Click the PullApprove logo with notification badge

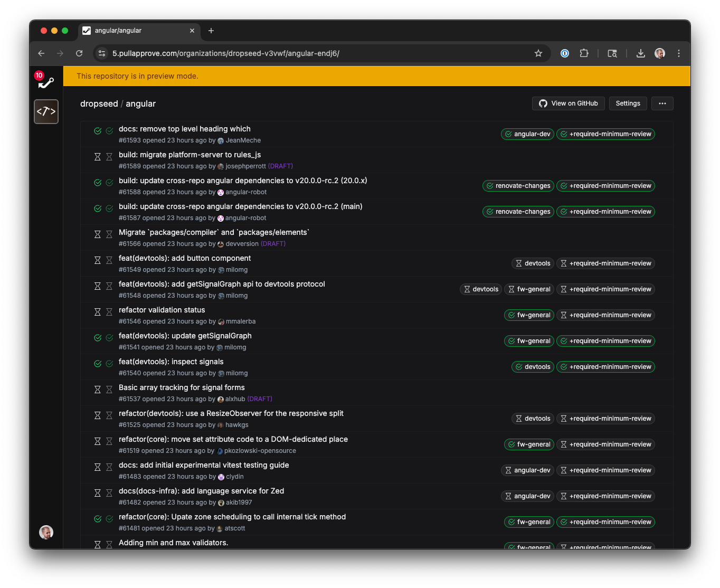tap(46, 81)
